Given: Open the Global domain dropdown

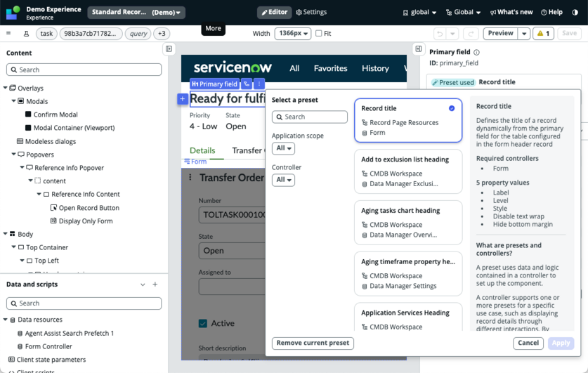Looking at the screenshot, I should pyautogui.click(x=463, y=13).
